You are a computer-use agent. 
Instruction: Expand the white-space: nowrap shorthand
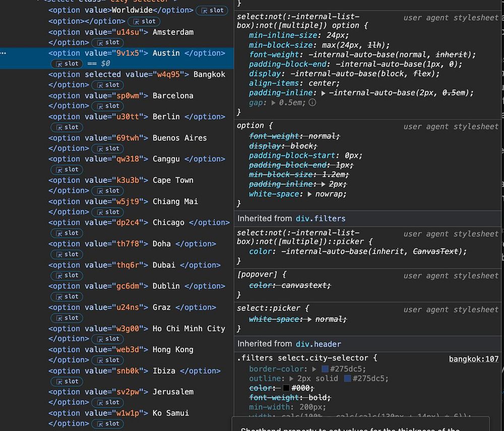(309, 194)
